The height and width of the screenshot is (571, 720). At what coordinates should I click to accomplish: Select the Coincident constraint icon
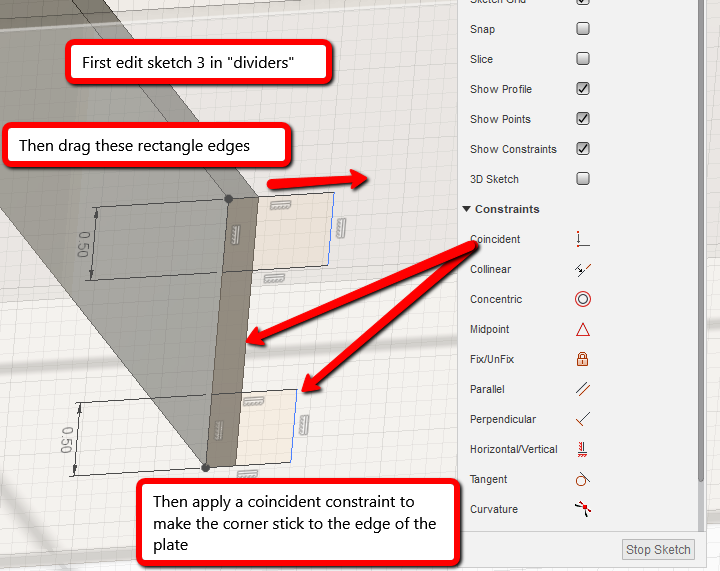point(583,239)
